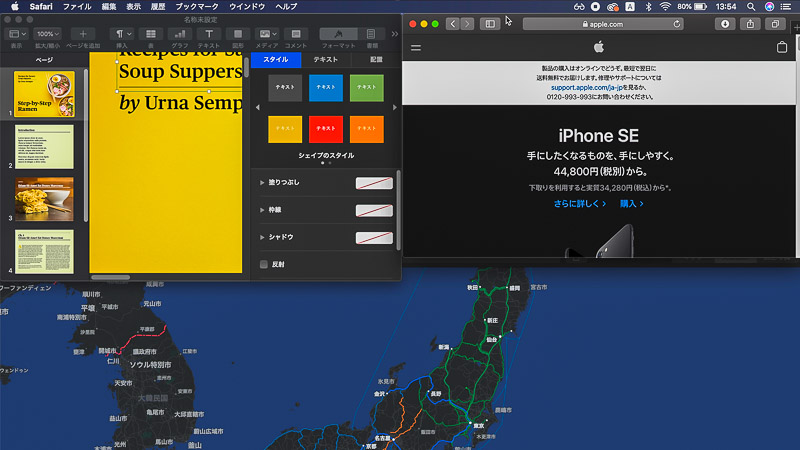800x450 pixels.
Task: Open the Safari app menu in menu bar
Action: 41,7
